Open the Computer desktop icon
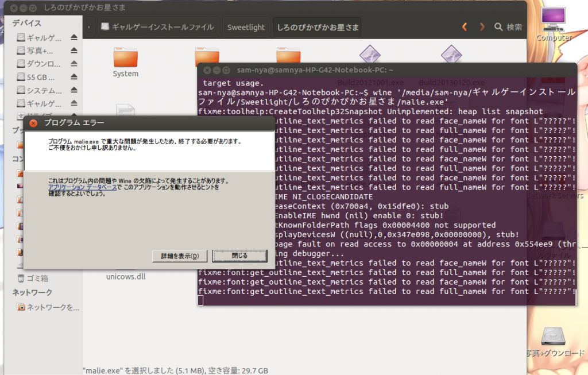Image resolution: width=588 pixels, height=375 pixels. [554, 20]
